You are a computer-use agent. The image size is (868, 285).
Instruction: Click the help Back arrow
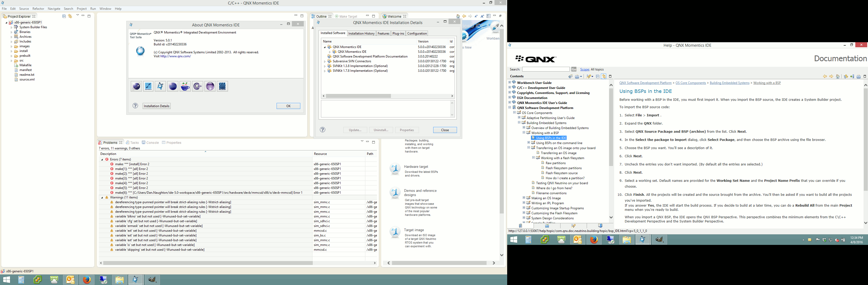click(825, 76)
